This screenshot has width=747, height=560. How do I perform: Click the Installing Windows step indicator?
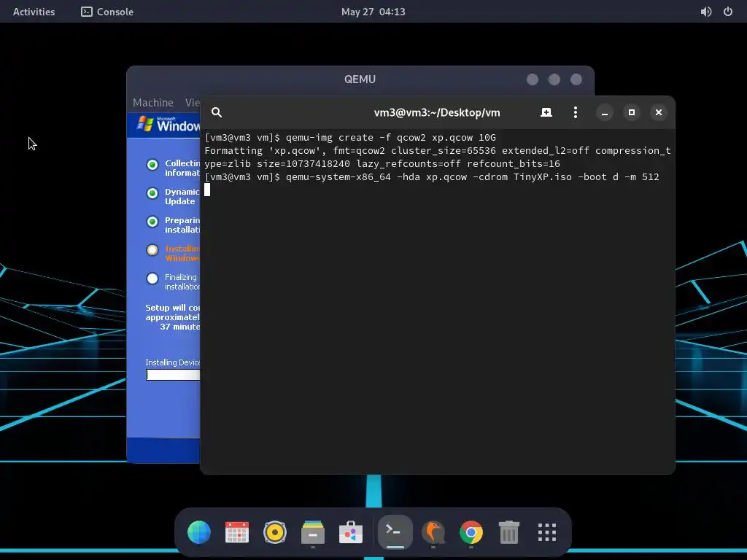point(152,250)
